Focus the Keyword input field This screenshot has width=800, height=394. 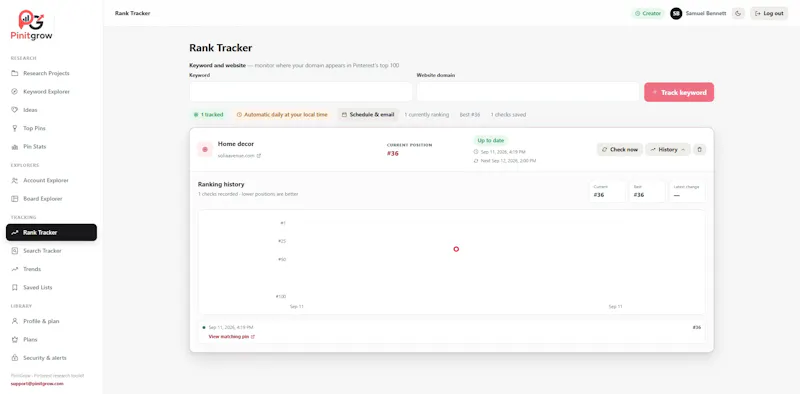(301, 92)
